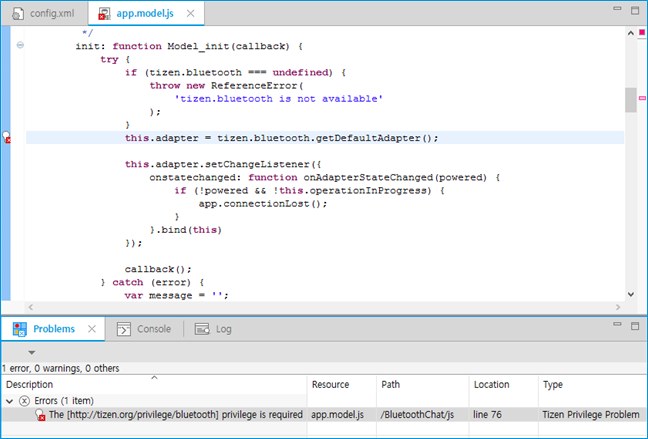648x439 pixels.
Task: Click the error marker in the editor gutter
Action: pos(6,138)
